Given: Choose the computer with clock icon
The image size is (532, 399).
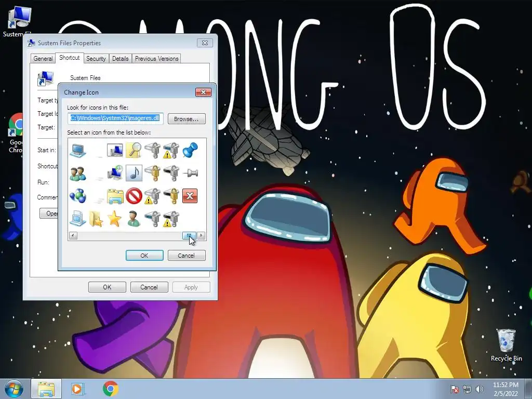Looking at the screenshot, I should pos(115,173).
